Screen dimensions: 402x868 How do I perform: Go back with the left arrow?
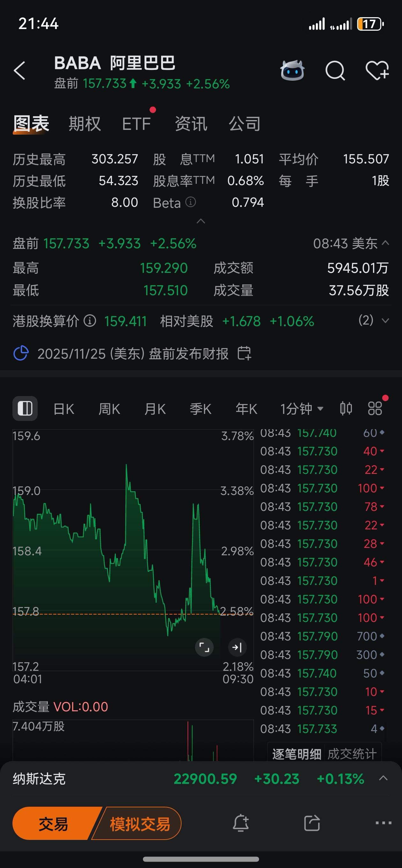coord(19,71)
